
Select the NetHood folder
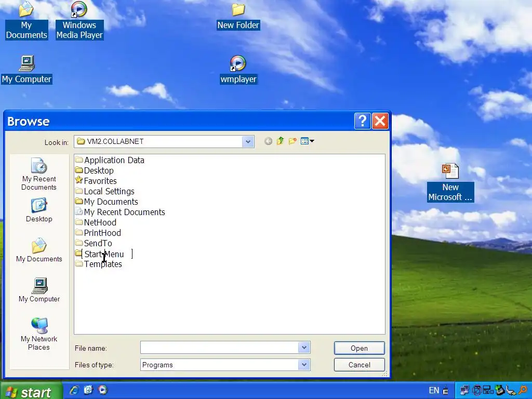(x=96, y=222)
